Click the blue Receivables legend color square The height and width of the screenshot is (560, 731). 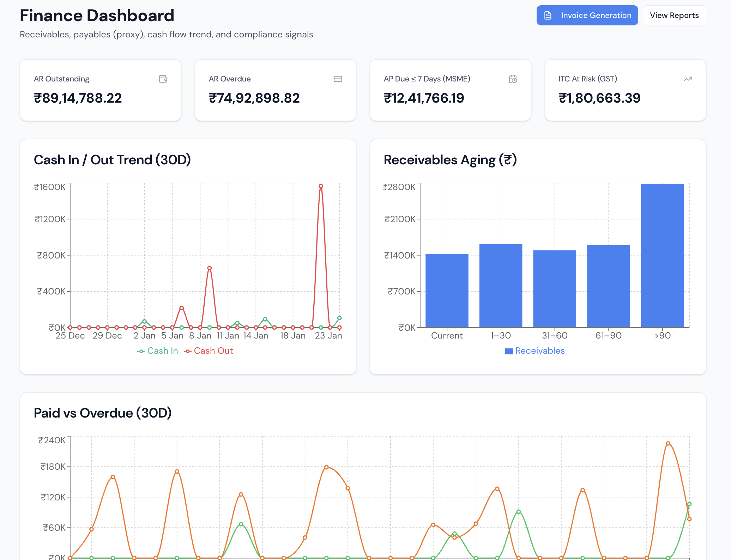click(x=509, y=351)
